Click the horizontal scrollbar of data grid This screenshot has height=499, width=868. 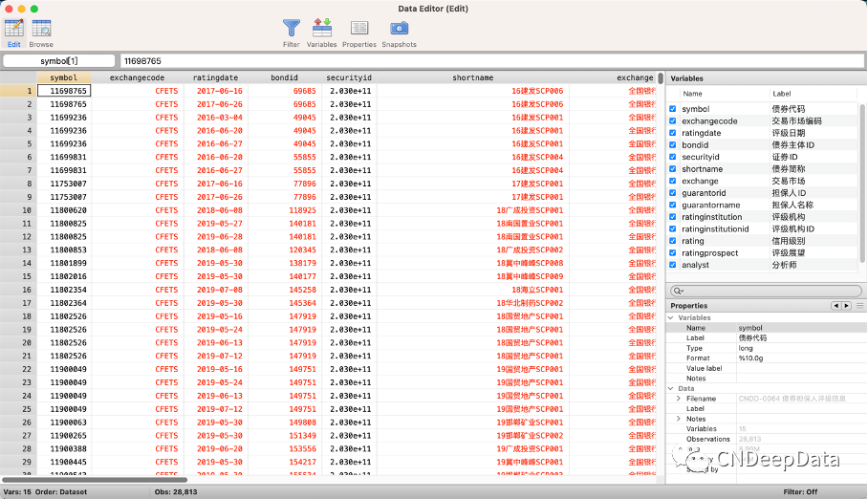click(95, 480)
